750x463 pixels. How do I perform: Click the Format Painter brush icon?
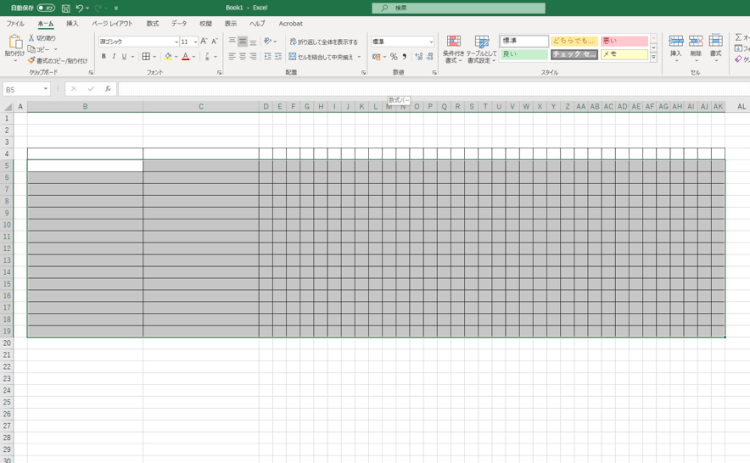click(32, 60)
